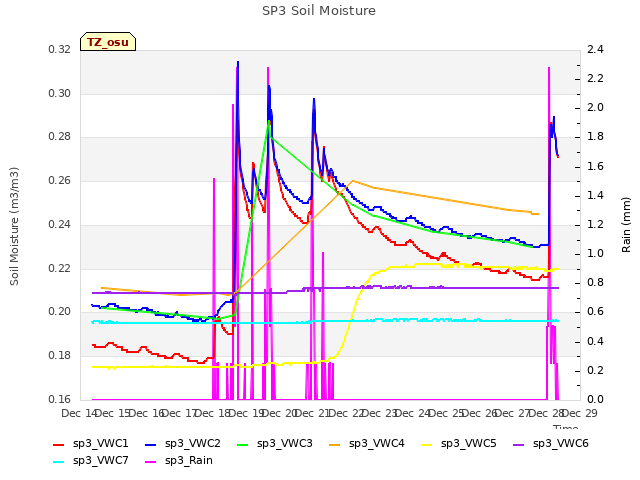
Task: Click the Rain (mm) axis label
Action: coord(626,225)
